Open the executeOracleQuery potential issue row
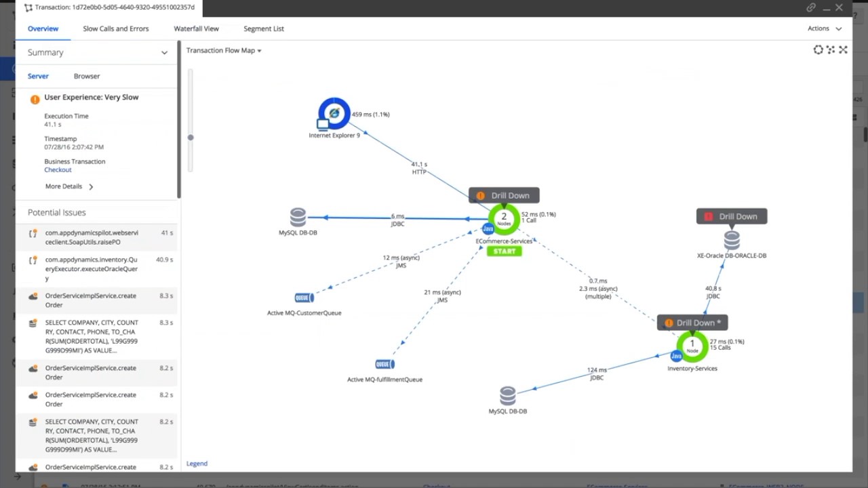 (96, 268)
